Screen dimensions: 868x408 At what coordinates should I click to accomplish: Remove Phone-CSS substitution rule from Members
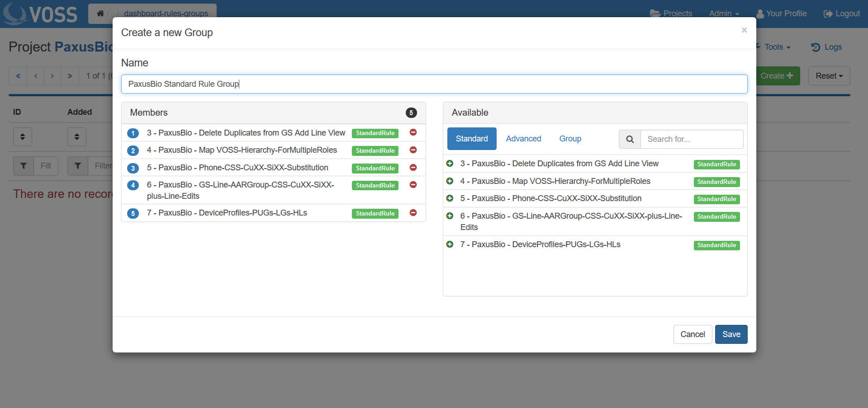(x=413, y=168)
